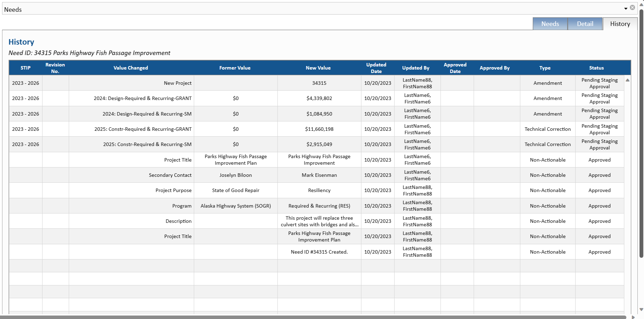Sort by the Revision No. column header
This screenshot has width=644, height=319.
(55, 68)
